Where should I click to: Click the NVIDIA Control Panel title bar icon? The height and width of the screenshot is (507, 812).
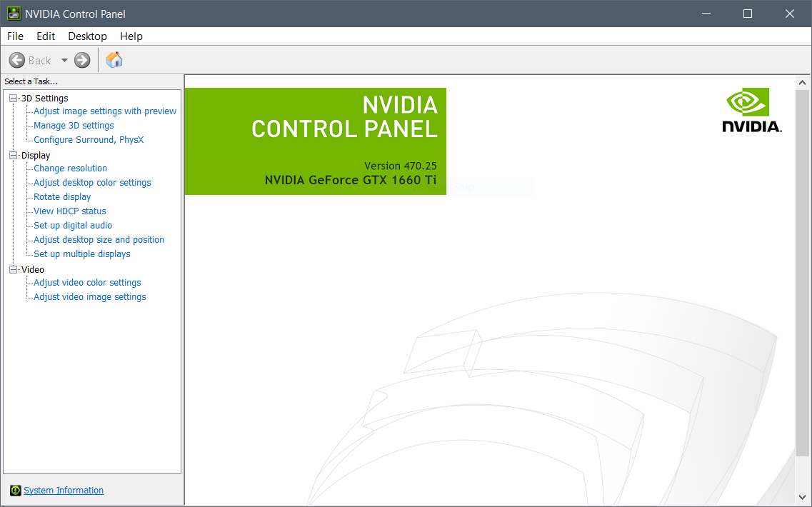[x=14, y=14]
